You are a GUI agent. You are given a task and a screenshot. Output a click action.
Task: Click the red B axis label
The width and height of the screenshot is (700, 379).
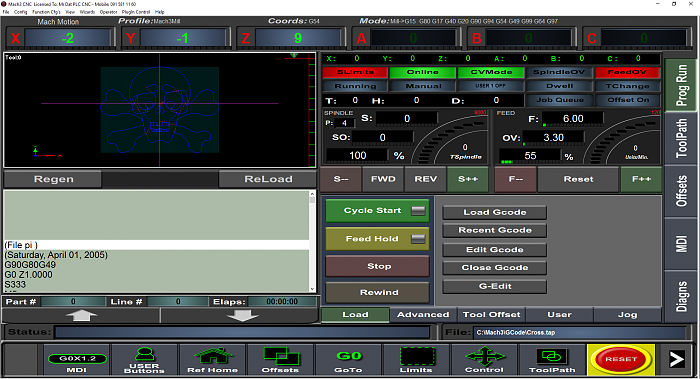click(x=476, y=38)
